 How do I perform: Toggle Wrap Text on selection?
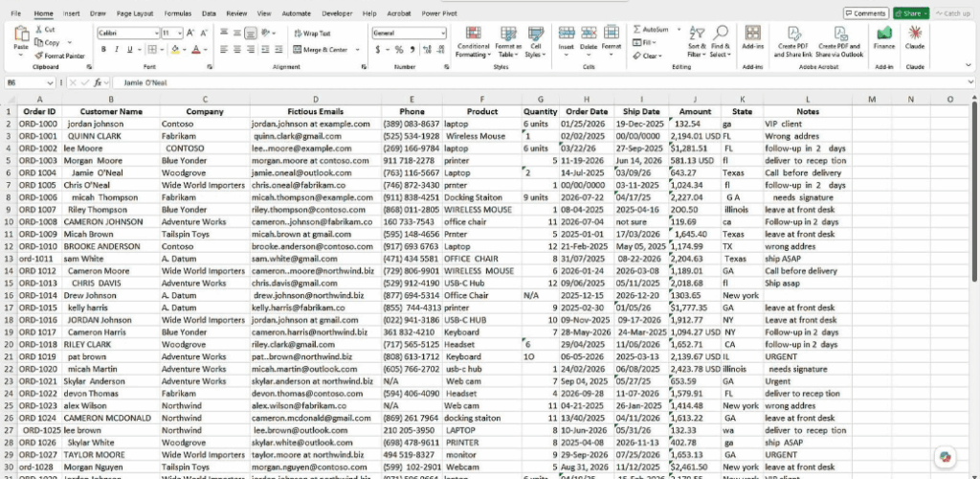pyautogui.click(x=312, y=34)
